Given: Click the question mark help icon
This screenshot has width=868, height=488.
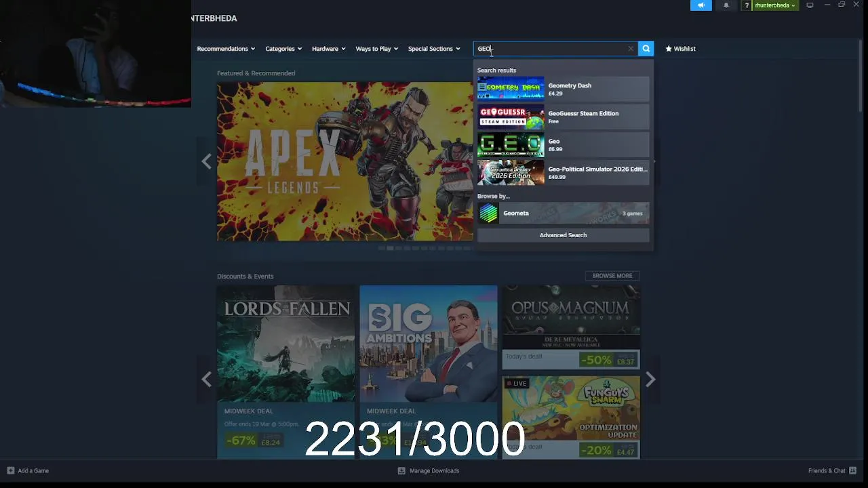Looking at the screenshot, I should [747, 5].
